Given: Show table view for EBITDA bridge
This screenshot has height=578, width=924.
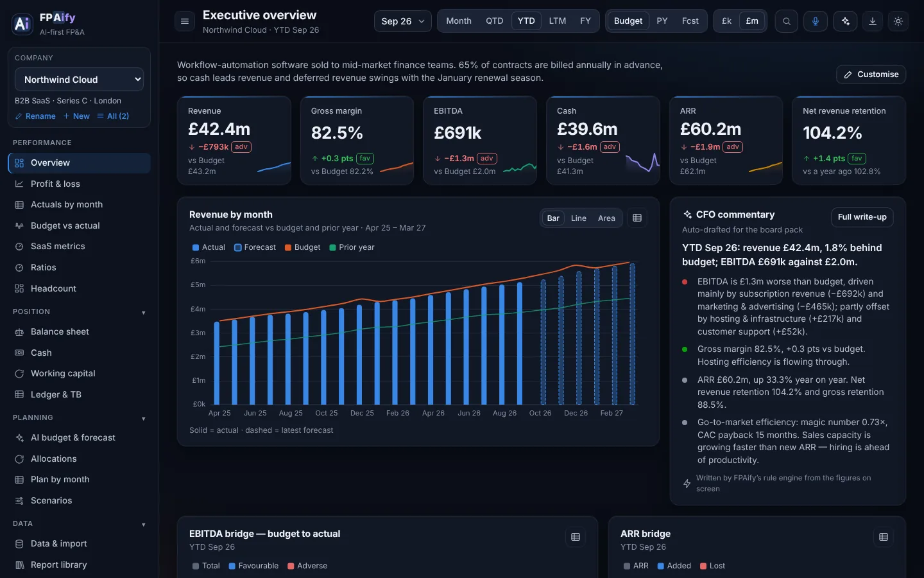Looking at the screenshot, I should tap(576, 537).
